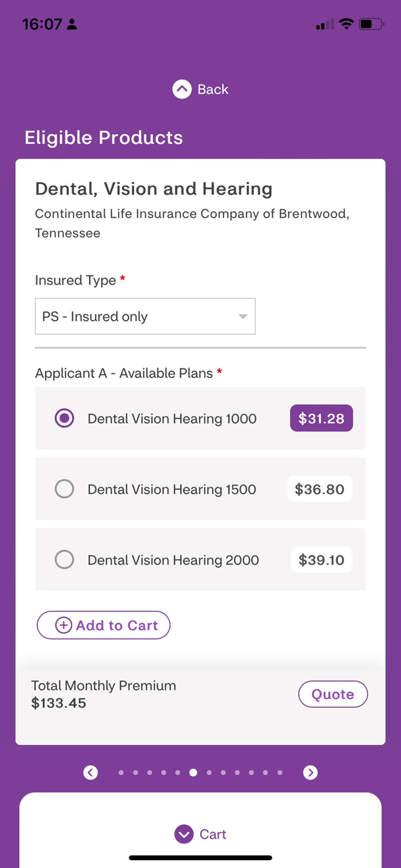401x868 pixels.
Task: Tap the Back up-chevron icon
Action: pyautogui.click(x=182, y=89)
